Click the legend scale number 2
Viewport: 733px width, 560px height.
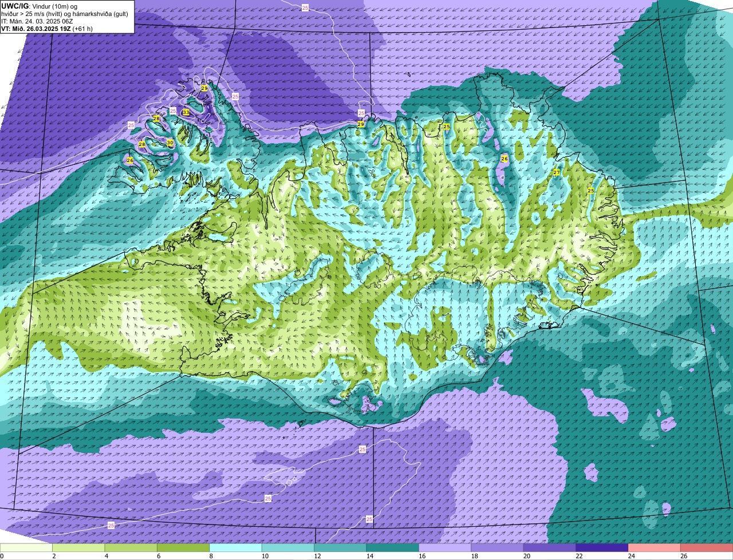click(x=54, y=556)
